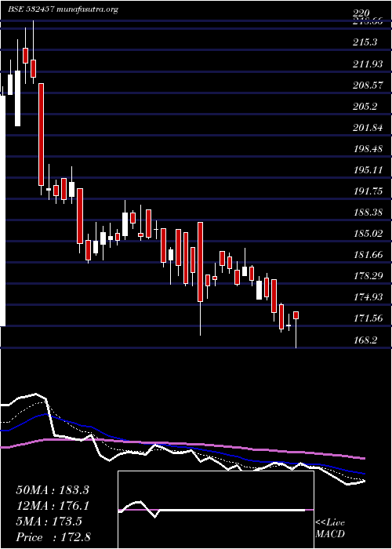Click the 171.56 price axis label
The image size is (392, 549).
click(368, 318)
